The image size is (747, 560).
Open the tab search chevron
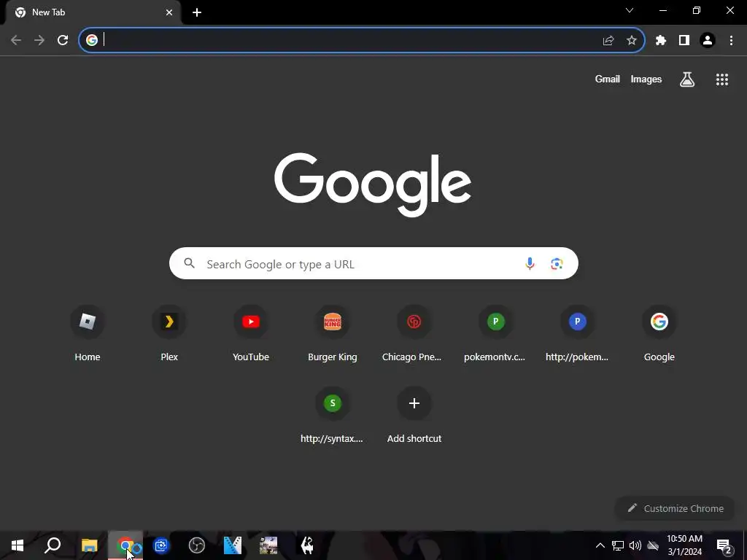pyautogui.click(x=630, y=10)
